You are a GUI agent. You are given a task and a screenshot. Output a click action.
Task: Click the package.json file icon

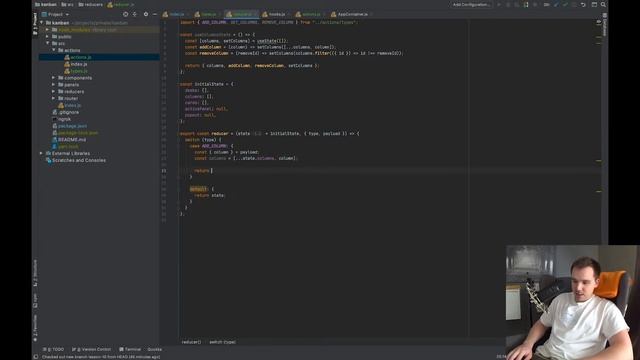(54, 126)
